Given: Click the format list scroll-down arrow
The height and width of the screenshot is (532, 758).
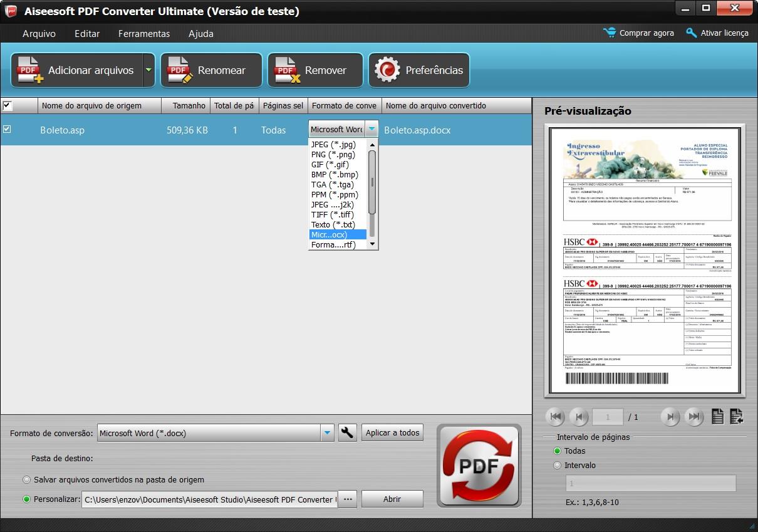Looking at the screenshot, I should [x=372, y=244].
